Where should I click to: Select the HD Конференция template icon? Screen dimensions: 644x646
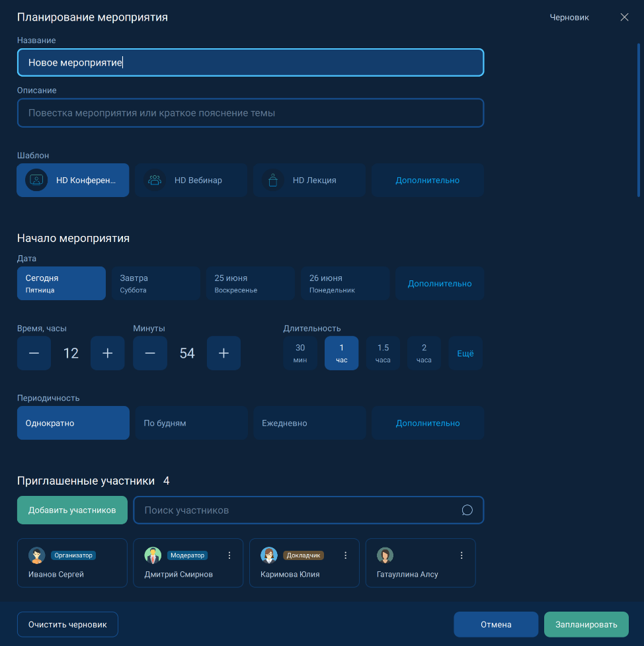pyautogui.click(x=36, y=180)
